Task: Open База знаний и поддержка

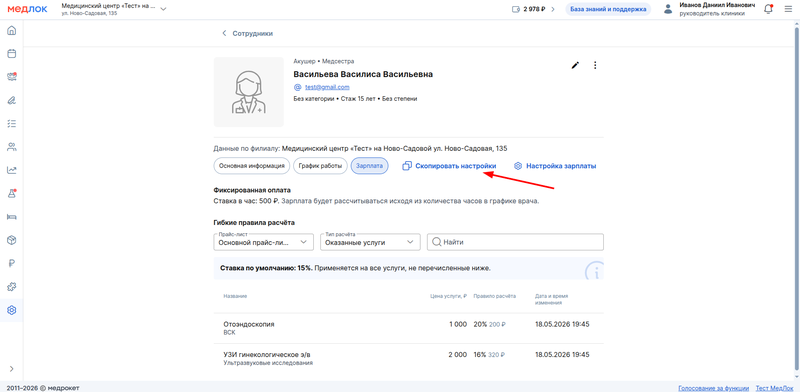Action: (608, 9)
